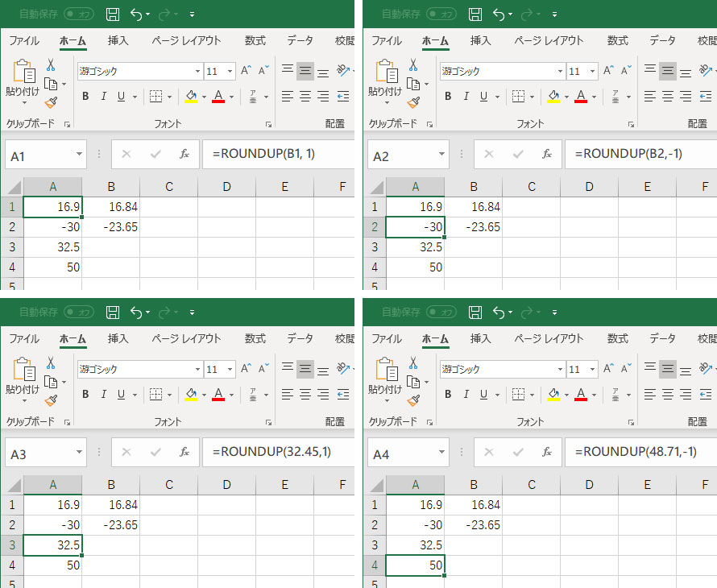Open font size dropdown in the A2 window
Screen dimensions: 717x588
(x=592, y=72)
